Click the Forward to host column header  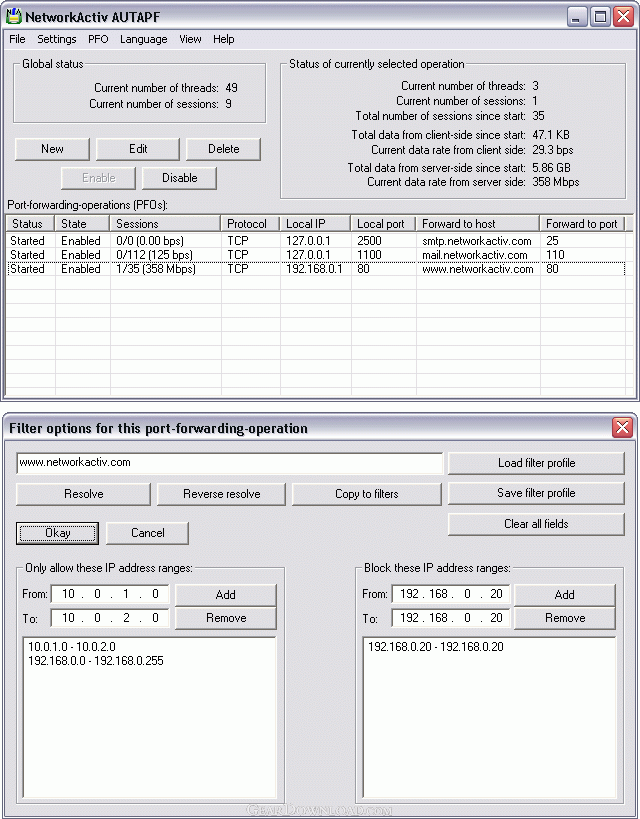point(478,224)
